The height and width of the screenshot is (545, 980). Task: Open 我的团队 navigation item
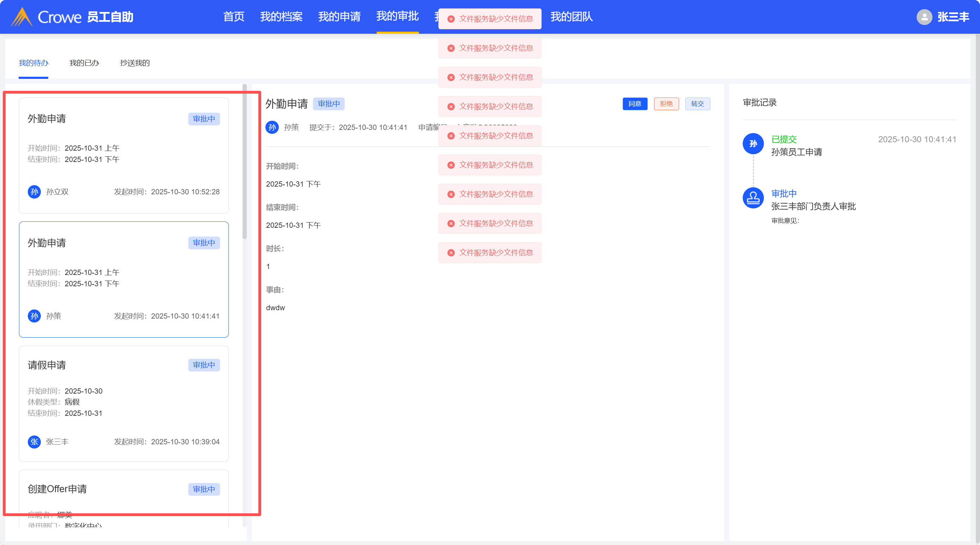(571, 17)
